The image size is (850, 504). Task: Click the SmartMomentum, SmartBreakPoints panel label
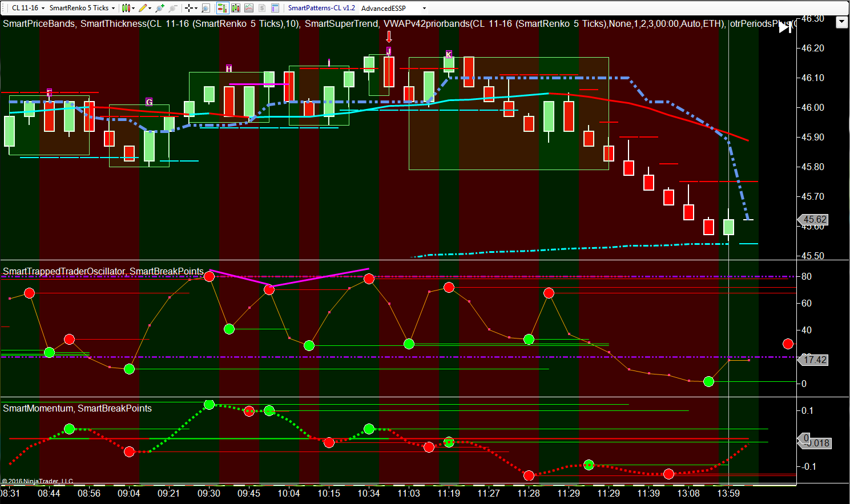(77, 408)
